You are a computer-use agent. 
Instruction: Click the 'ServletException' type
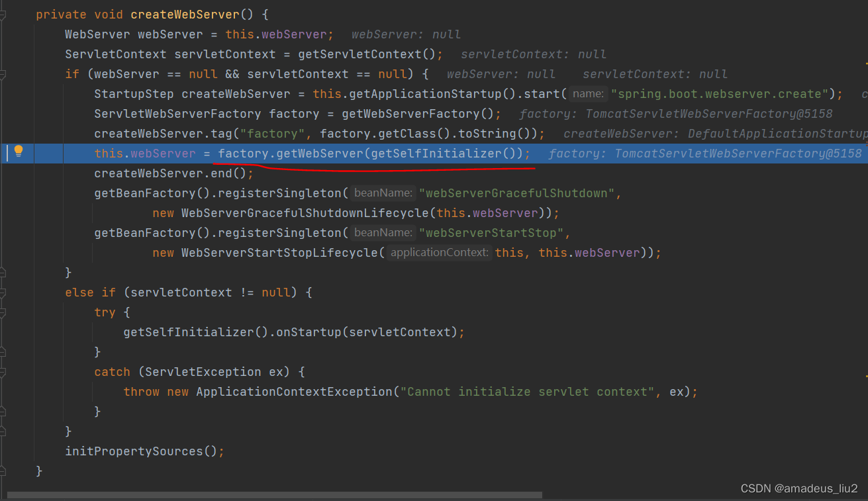coord(203,372)
